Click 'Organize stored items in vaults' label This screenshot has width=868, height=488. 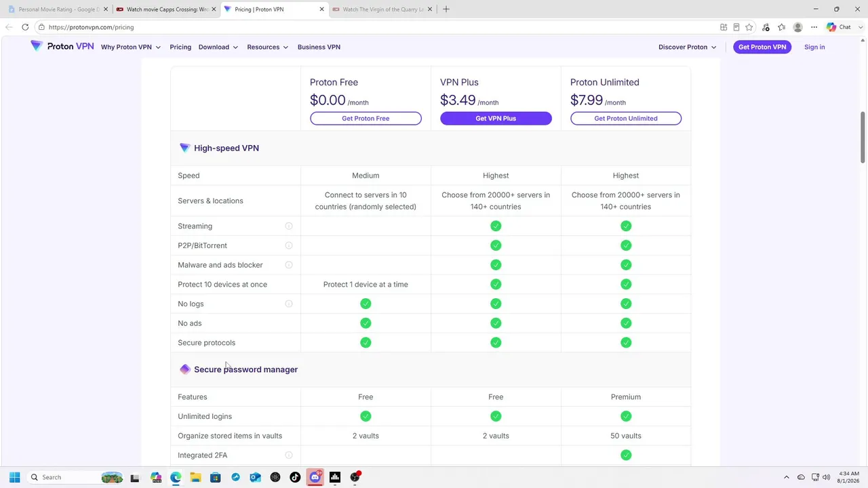230,436
